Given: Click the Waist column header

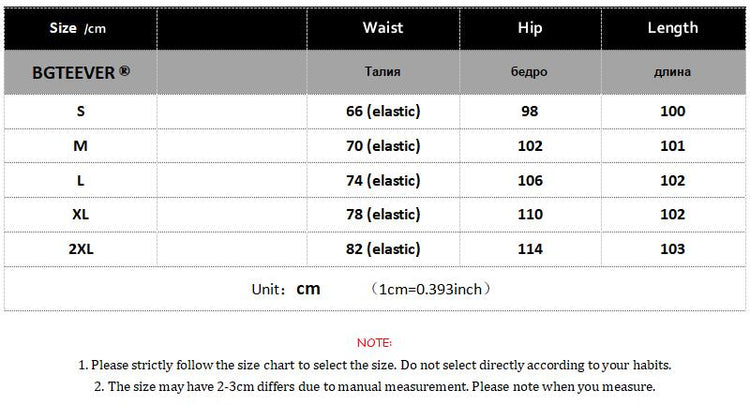Looking at the screenshot, I should 383,28.
